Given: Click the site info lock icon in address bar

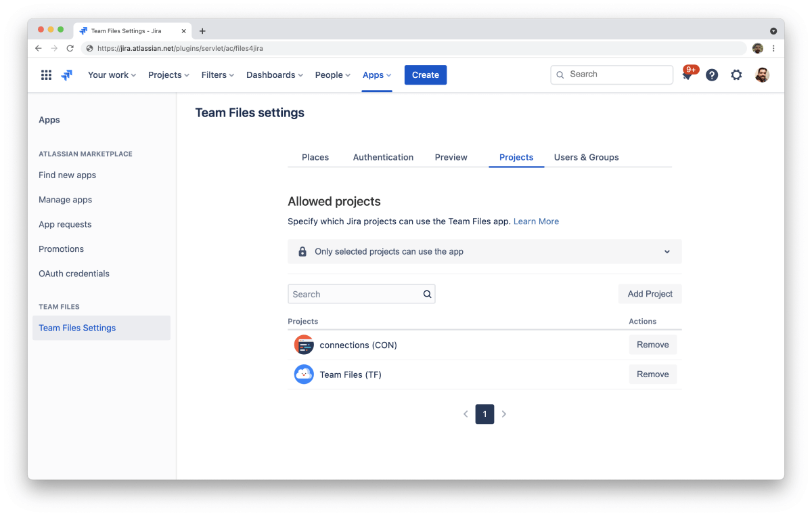Looking at the screenshot, I should (89, 49).
